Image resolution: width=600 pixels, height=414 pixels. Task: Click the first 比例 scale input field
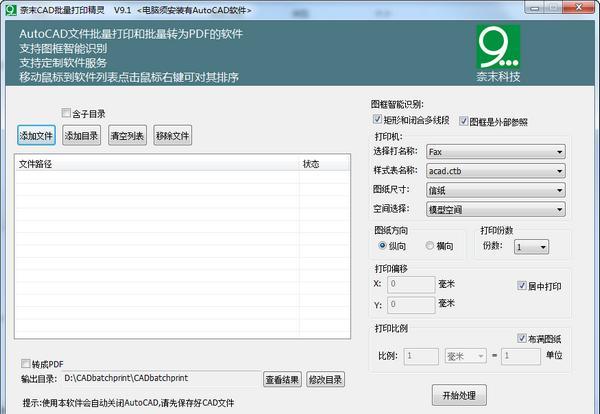pos(421,356)
